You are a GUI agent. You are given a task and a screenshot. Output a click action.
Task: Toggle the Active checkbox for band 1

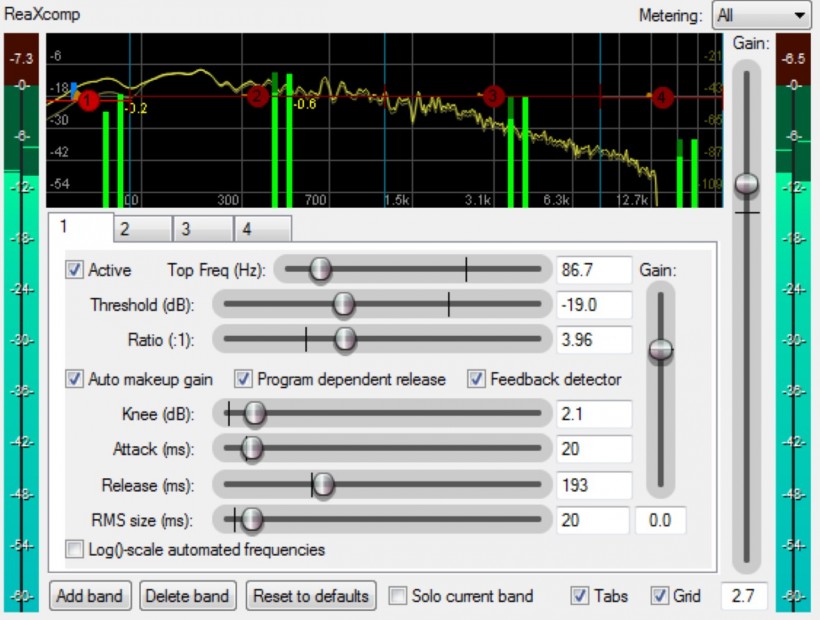pyautogui.click(x=75, y=270)
